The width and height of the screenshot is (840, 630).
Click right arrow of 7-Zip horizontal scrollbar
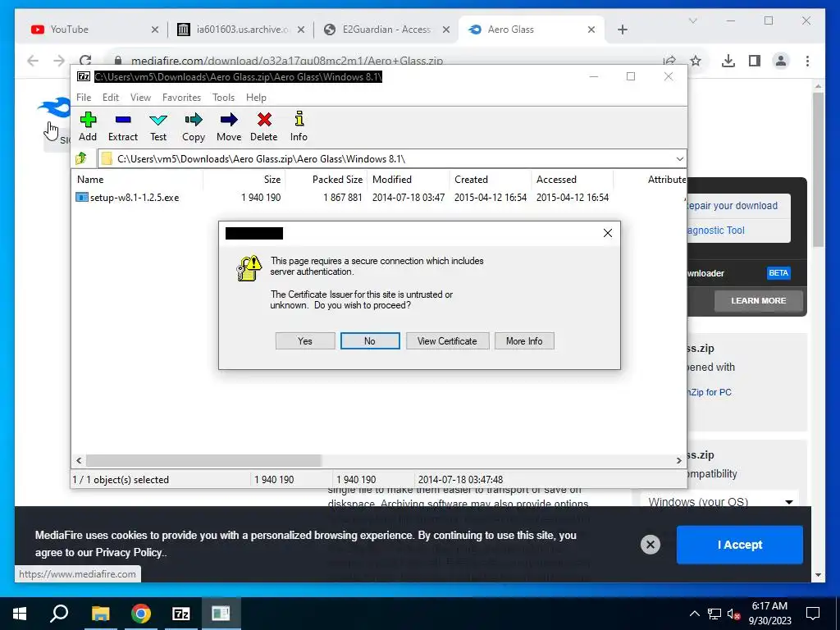click(x=678, y=460)
